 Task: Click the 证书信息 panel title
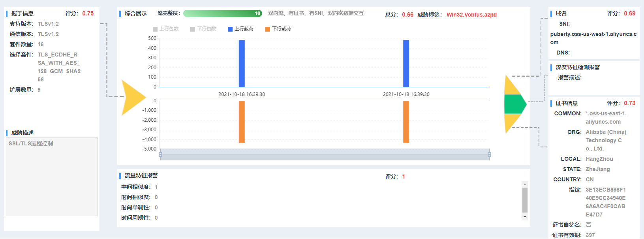pos(567,103)
